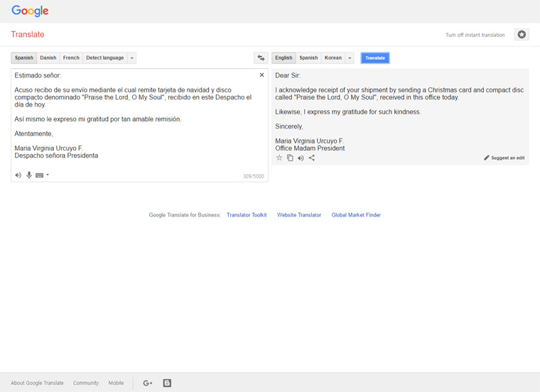Screen dimensions: 540x392
Task: Select Korean as target language
Action: click(x=333, y=58)
